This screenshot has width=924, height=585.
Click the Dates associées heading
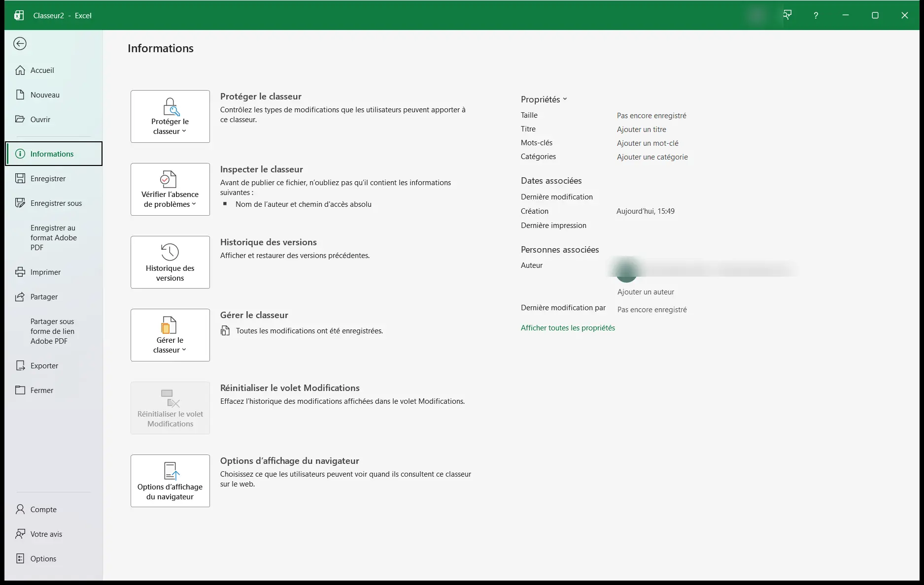tap(551, 181)
